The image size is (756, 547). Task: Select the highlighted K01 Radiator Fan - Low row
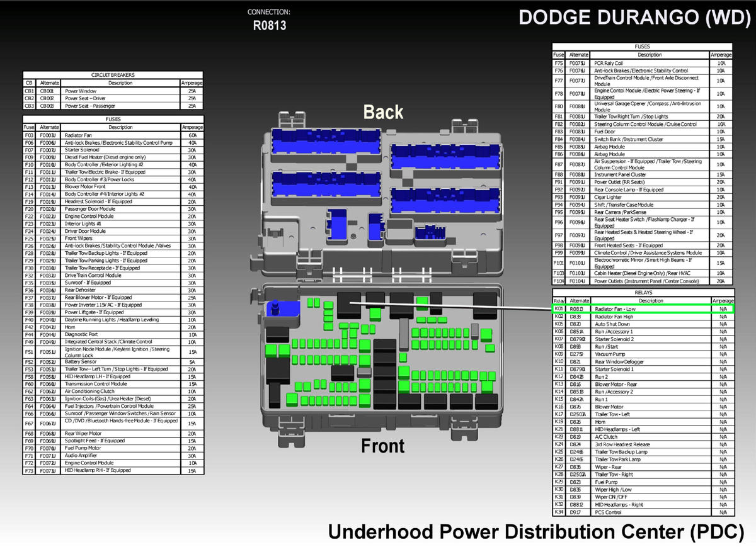(x=642, y=309)
